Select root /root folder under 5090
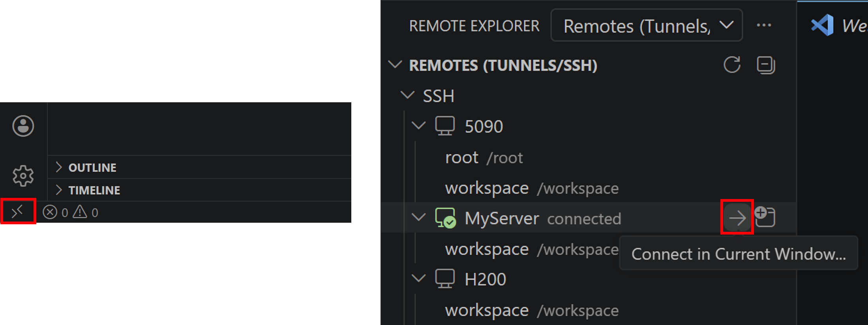 point(484,157)
